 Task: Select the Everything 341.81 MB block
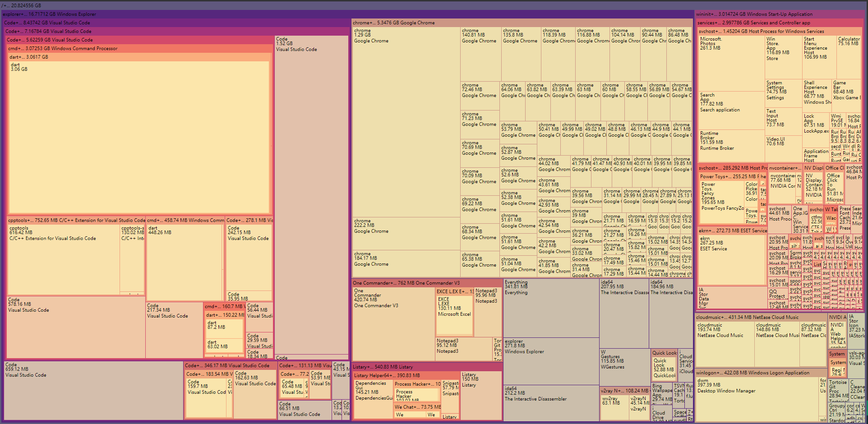[x=551, y=309]
